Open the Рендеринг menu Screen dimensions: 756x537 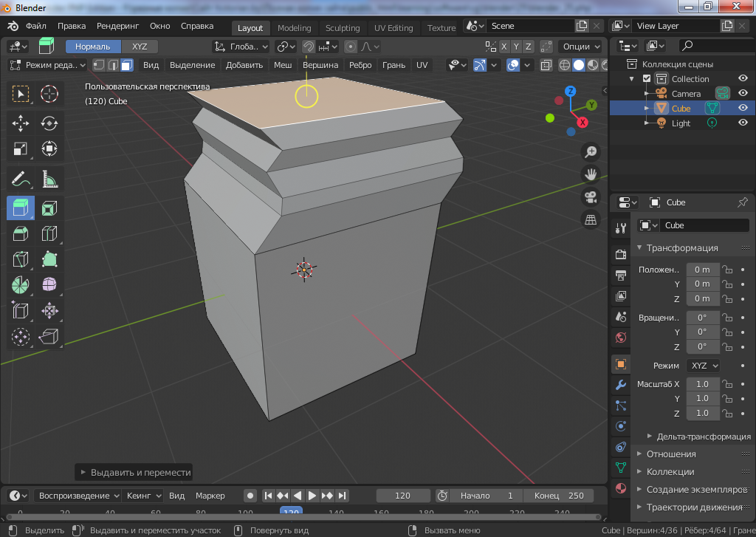[x=119, y=26]
